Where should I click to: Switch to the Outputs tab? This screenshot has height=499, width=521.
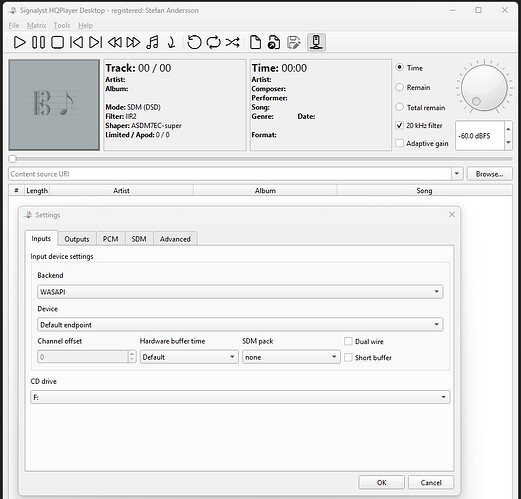pos(77,239)
